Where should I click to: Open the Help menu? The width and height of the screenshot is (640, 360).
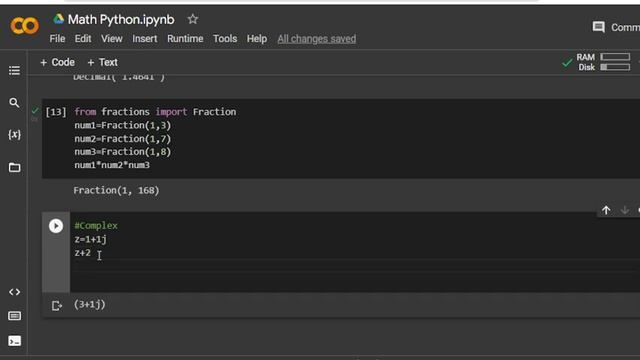(257, 39)
